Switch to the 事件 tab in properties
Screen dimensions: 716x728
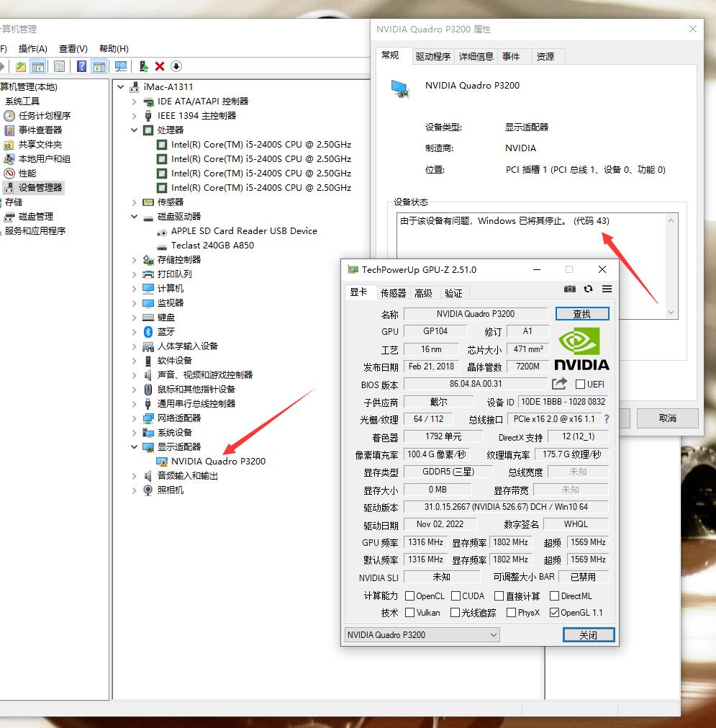click(x=511, y=56)
